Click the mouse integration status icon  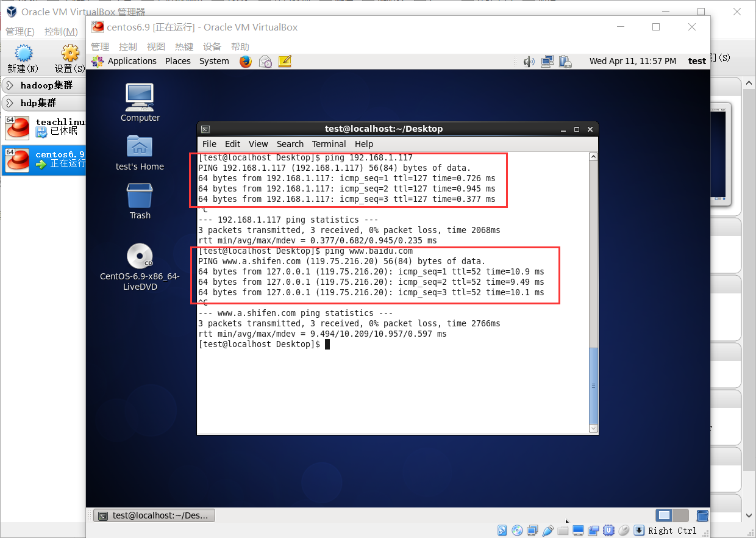(x=624, y=530)
